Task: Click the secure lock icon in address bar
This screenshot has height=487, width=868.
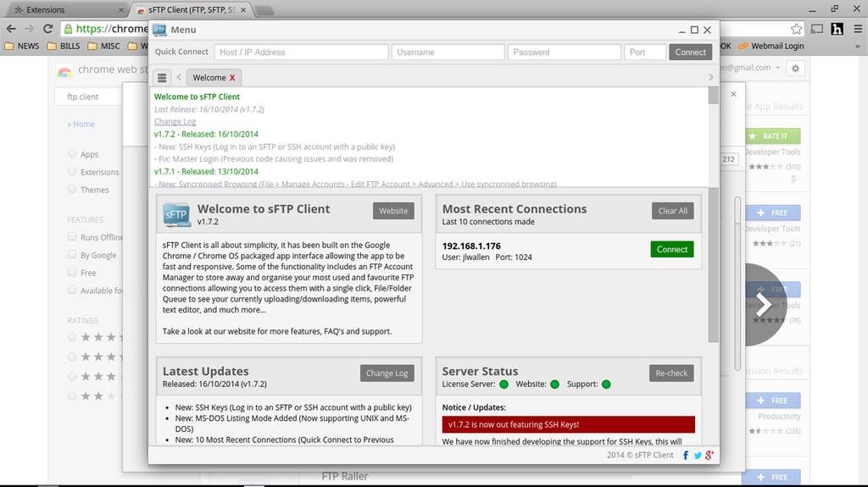Action: (68, 29)
